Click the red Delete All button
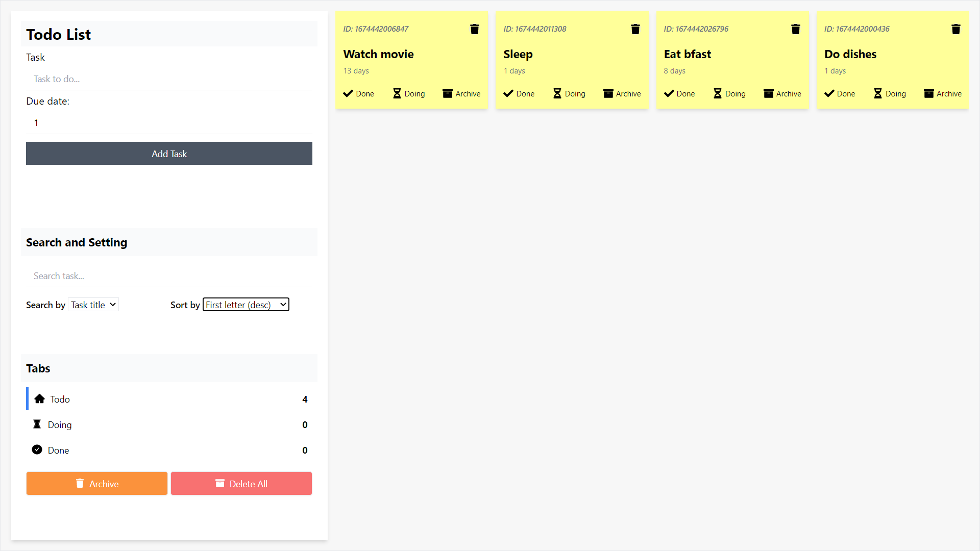 click(241, 484)
